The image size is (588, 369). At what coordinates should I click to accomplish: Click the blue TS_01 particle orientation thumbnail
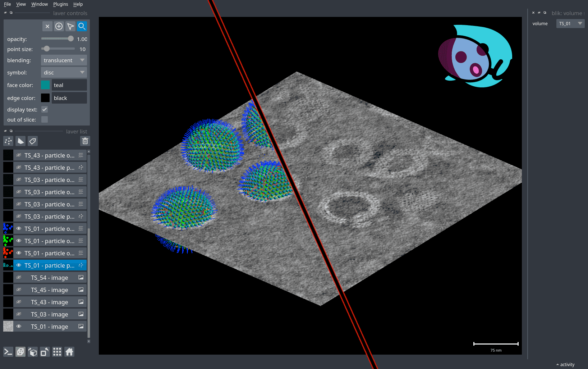(8, 229)
